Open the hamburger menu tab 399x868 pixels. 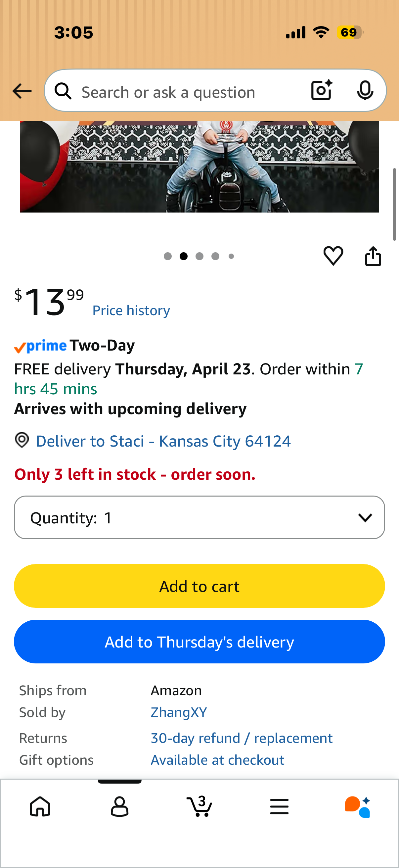(279, 806)
